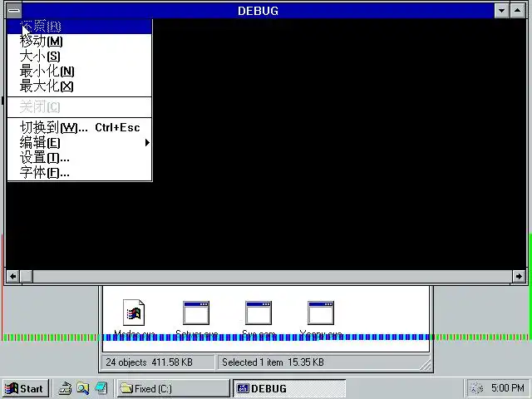Expand the 编辑(E) submenu arrow
The width and height of the screenshot is (532, 399).
(x=147, y=143)
